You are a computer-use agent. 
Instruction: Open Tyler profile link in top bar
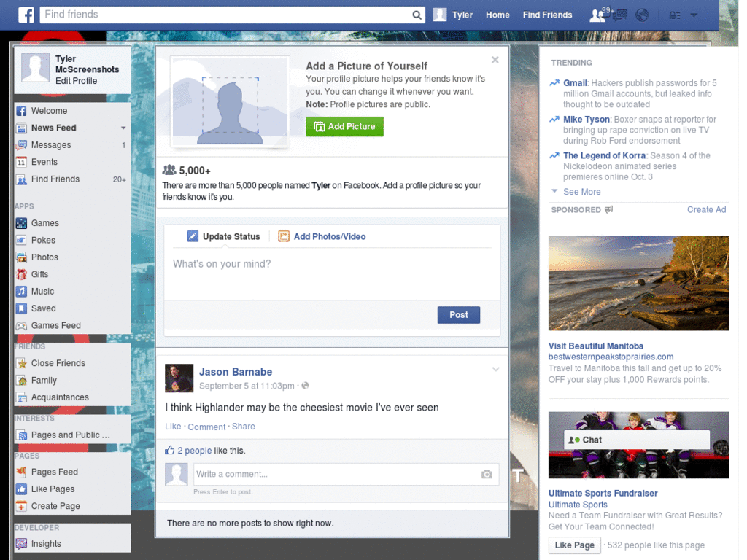[x=462, y=15]
